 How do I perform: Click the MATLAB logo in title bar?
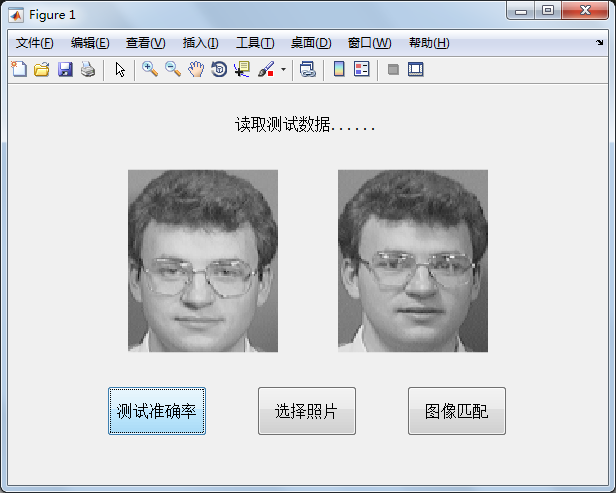click(x=16, y=15)
